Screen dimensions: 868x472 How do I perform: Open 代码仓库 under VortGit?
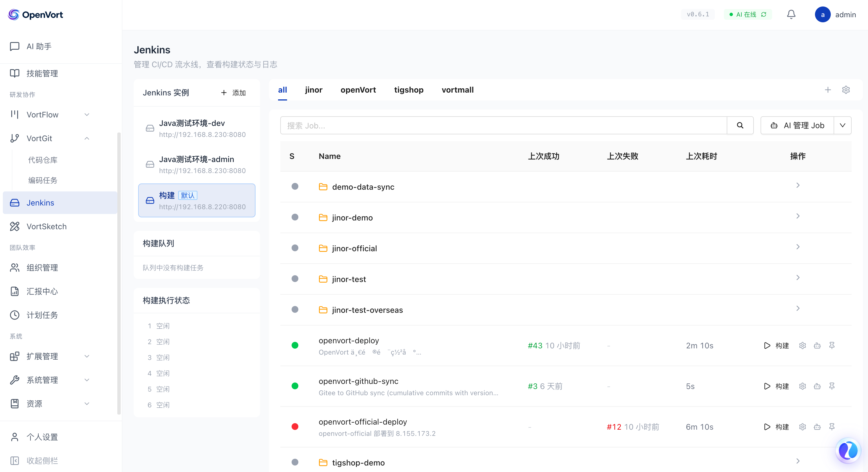pyautogui.click(x=43, y=160)
